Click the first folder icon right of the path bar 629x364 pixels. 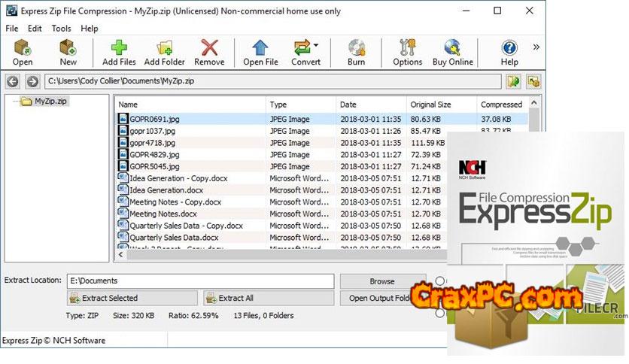[x=513, y=81]
